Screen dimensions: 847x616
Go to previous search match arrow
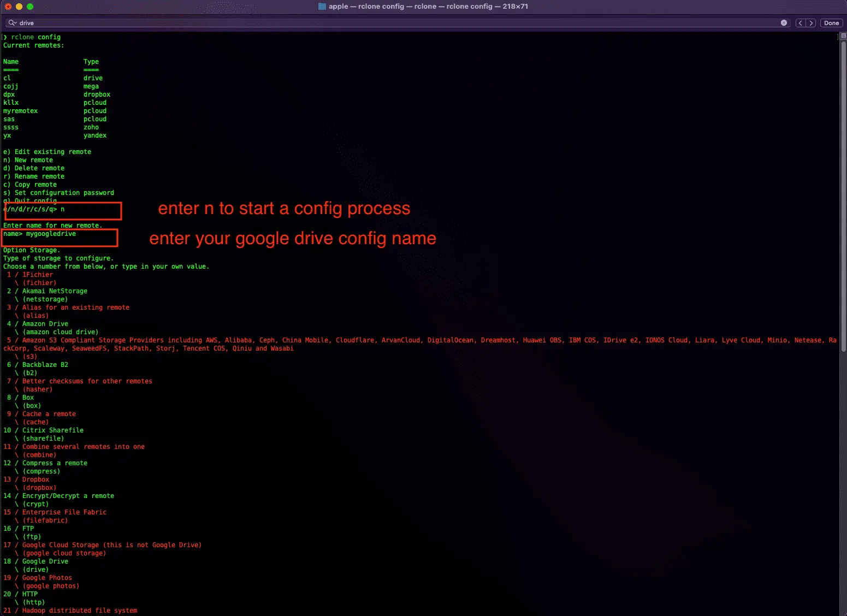pyautogui.click(x=801, y=23)
